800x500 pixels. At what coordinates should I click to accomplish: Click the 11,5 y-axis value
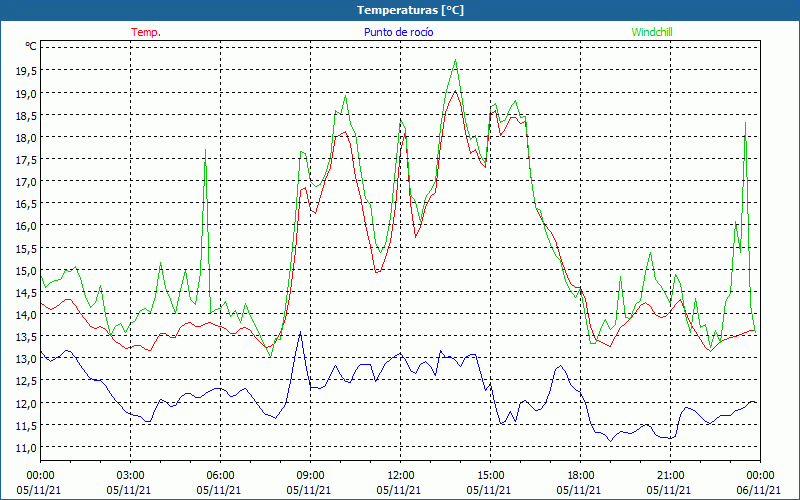click(27, 425)
